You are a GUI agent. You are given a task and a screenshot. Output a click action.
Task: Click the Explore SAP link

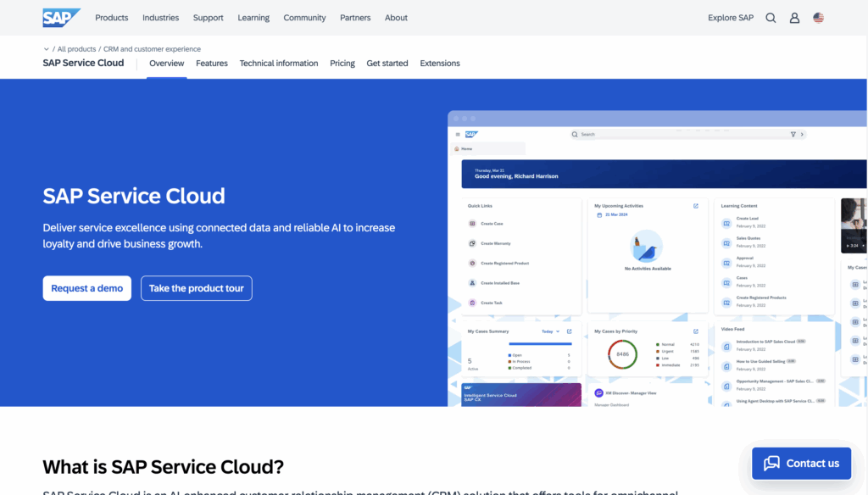pos(730,18)
